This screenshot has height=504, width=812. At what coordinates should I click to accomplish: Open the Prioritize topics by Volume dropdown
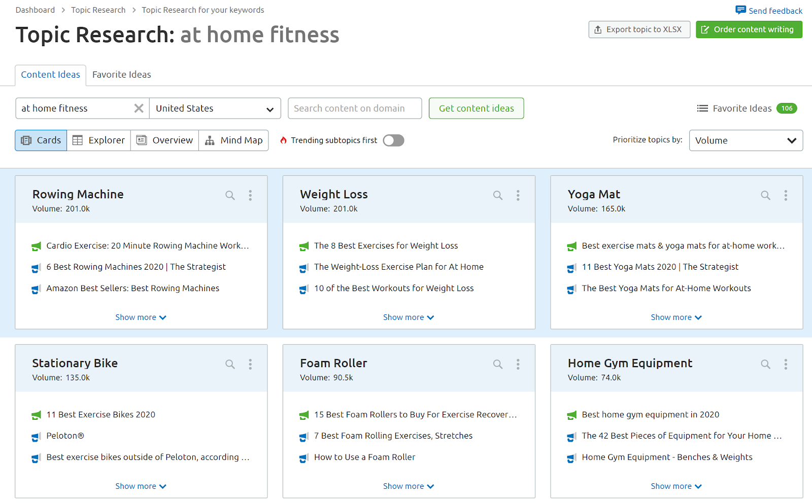tap(746, 140)
